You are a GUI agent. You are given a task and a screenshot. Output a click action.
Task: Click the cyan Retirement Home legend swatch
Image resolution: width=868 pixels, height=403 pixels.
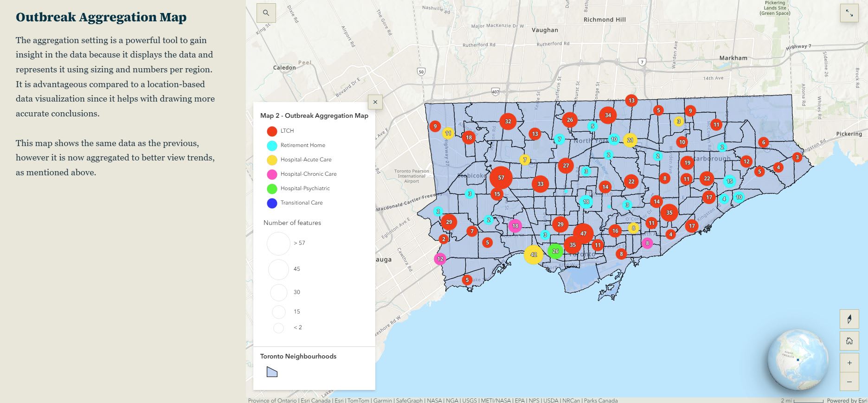pos(272,146)
